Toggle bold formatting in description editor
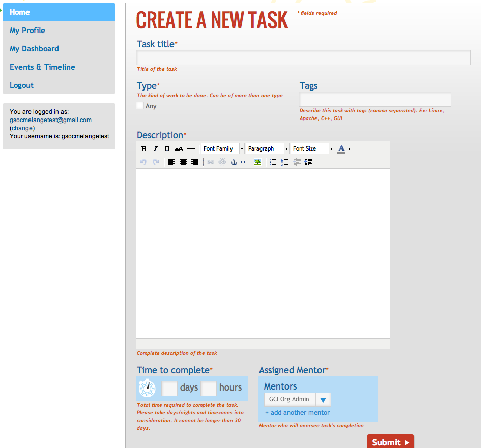 coord(144,149)
